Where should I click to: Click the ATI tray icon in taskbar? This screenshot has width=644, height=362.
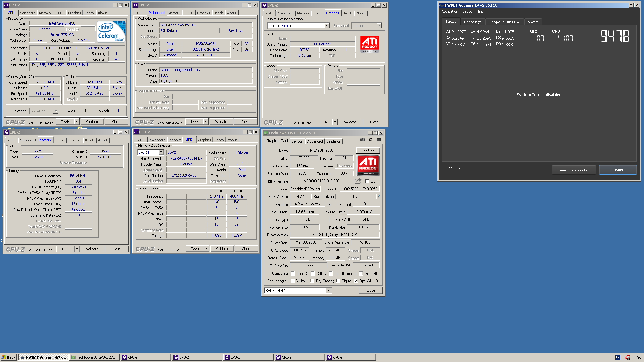(627, 358)
